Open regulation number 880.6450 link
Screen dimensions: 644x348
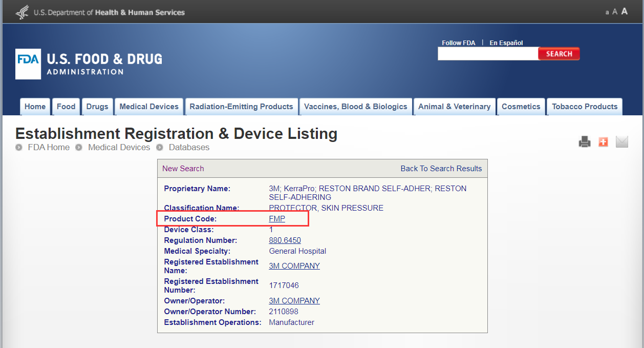click(x=285, y=240)
